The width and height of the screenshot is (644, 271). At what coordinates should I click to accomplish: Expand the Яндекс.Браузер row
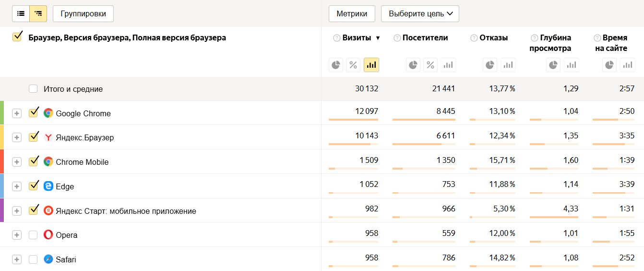[x=17, y=137]
